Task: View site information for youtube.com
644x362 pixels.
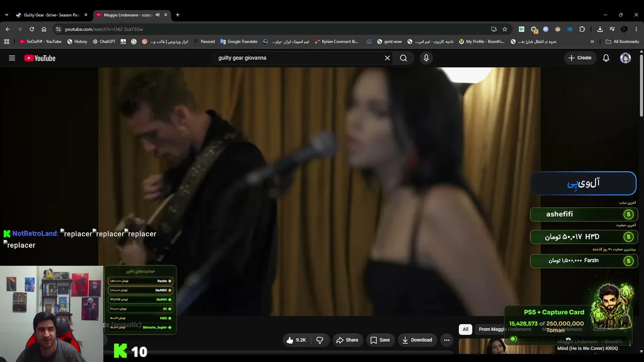Action: (x=58, y=29)
